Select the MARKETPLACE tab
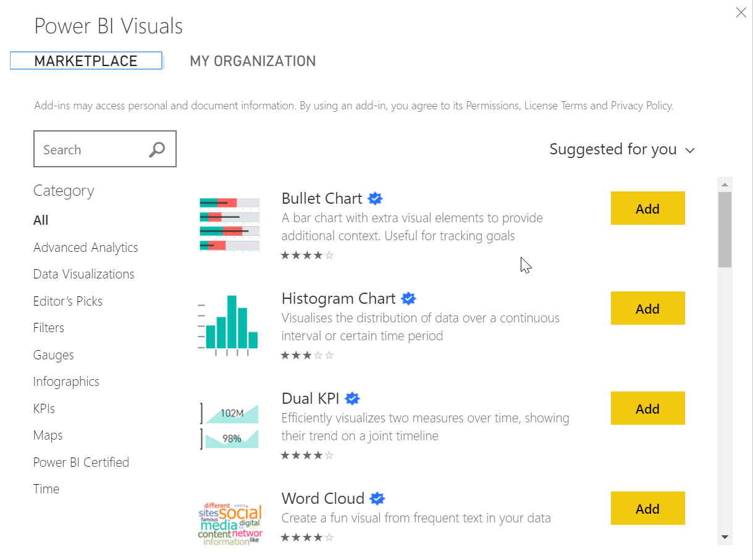The height and width of the screenshot is (560, 753). coord(86,61)
